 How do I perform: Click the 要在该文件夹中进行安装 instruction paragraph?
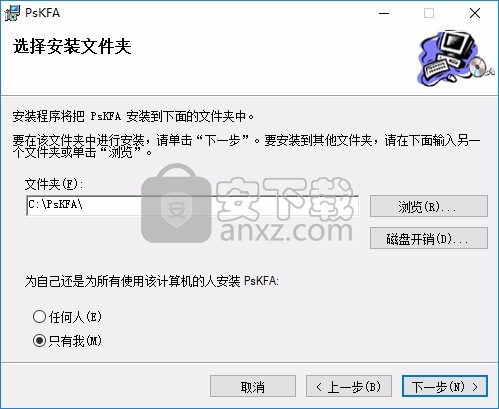(246, 146)
